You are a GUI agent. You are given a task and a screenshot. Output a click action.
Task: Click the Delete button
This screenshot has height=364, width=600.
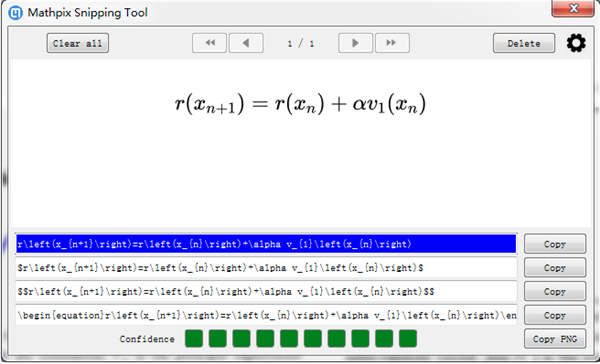point(524,43)
